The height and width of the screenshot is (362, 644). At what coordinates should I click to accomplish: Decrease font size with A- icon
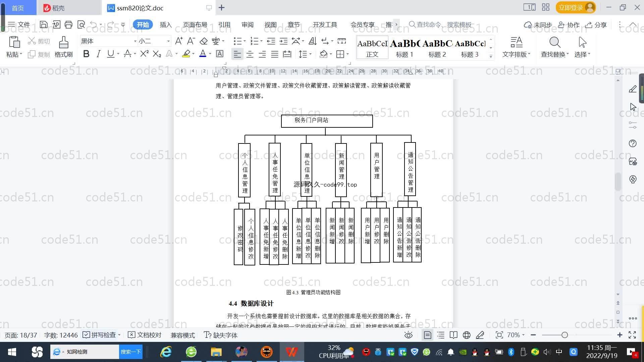click(x=191, y=41)
